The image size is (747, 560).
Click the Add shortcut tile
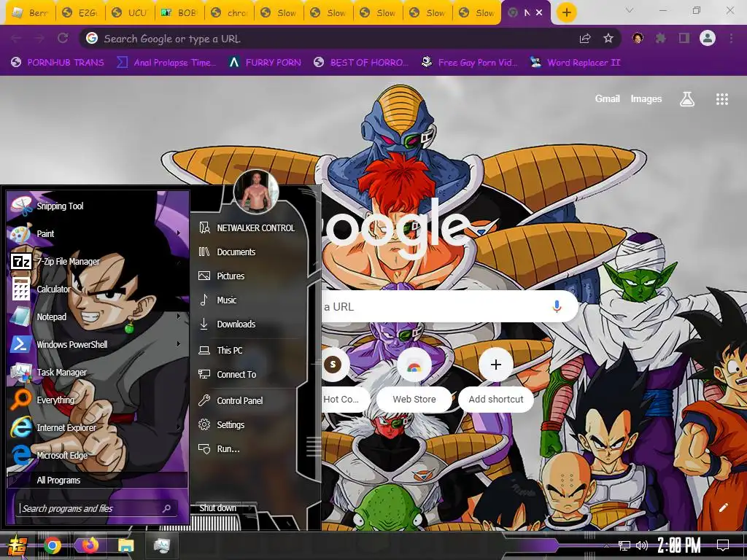pos(496,381)
